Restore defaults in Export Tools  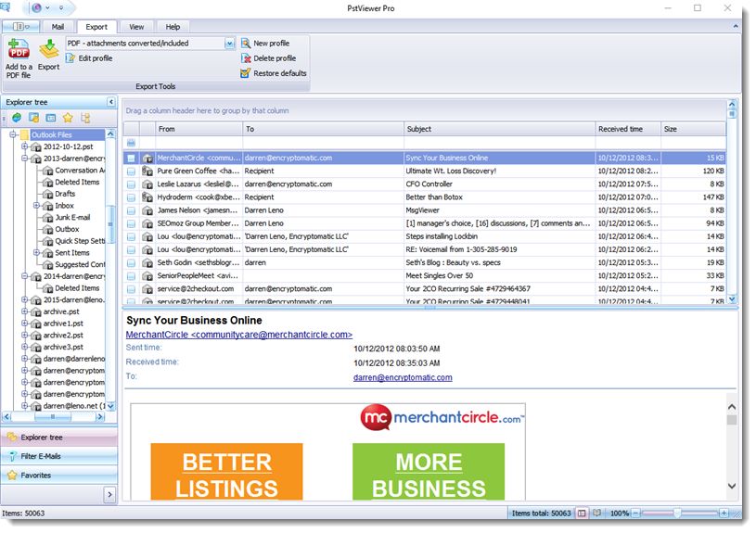pyautogui.click(x=274, y=73)
